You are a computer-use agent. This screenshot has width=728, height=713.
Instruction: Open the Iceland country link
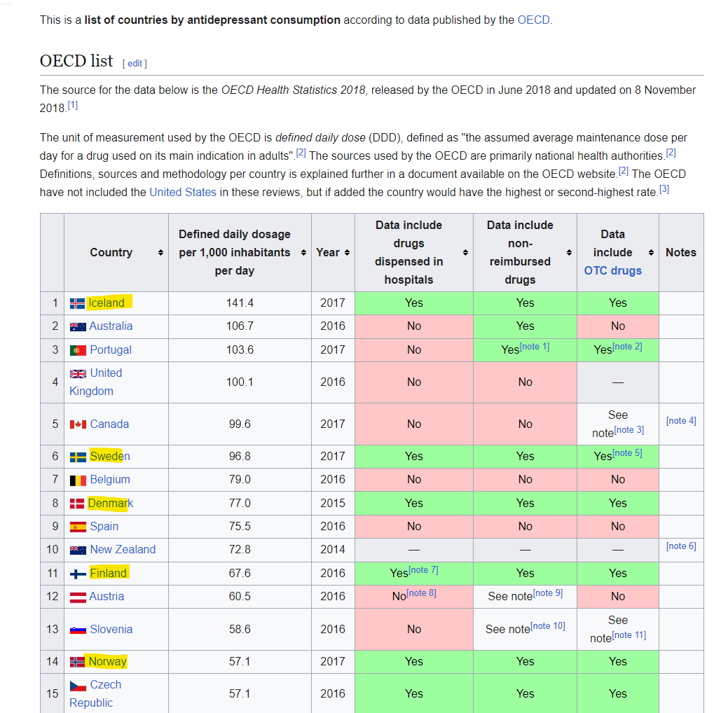pyautogui.click(x=107, y=303)
